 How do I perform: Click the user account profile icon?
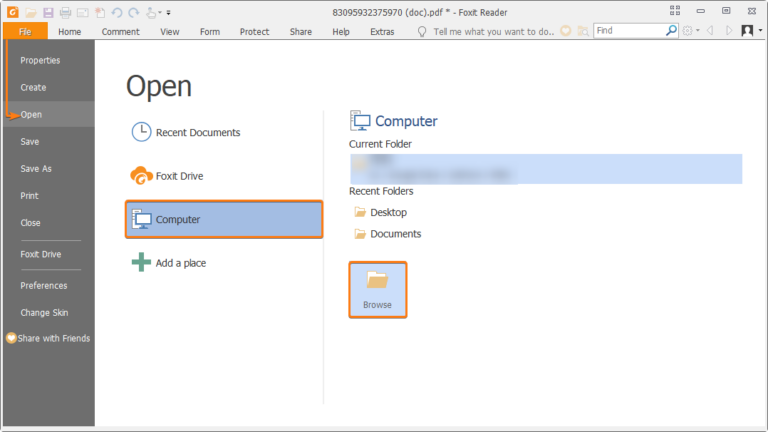pyautogui.click(x=747, y=31)
